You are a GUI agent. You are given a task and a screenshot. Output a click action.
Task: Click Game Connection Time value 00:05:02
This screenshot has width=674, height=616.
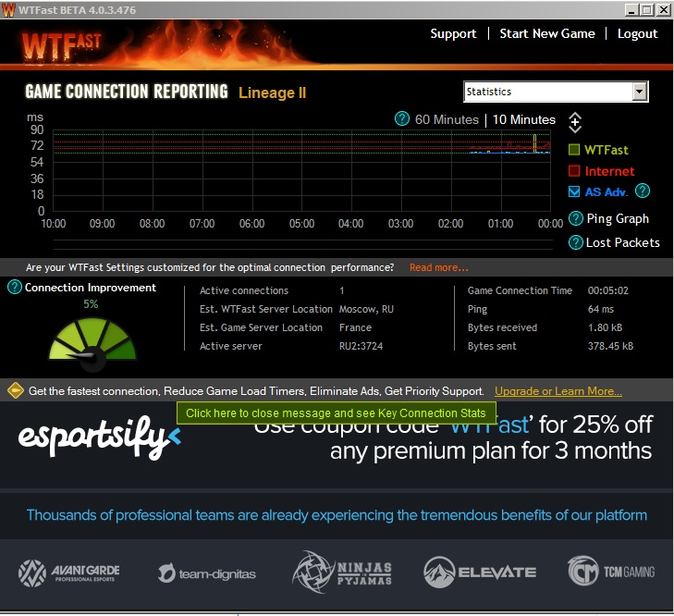tap(607, 290)
